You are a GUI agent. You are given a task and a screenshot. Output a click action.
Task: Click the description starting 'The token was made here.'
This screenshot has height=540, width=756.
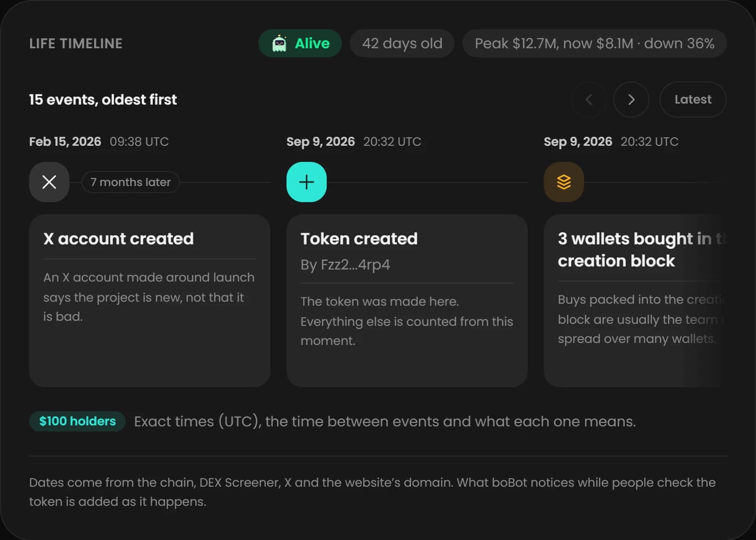point(407,321)
